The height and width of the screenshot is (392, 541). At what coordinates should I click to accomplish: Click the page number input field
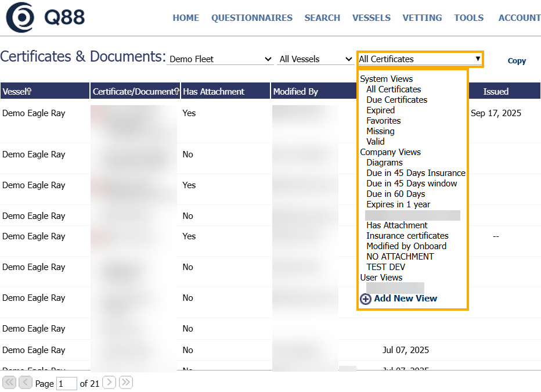pos(67,383)
